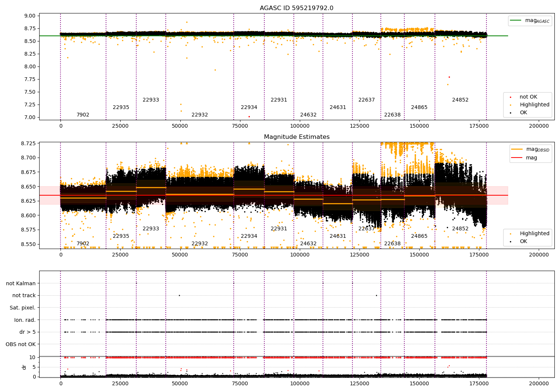560x392 pixels.
Task: Click OBSID label 22933 in Magnitude Estimates plot
Action: 151,229
